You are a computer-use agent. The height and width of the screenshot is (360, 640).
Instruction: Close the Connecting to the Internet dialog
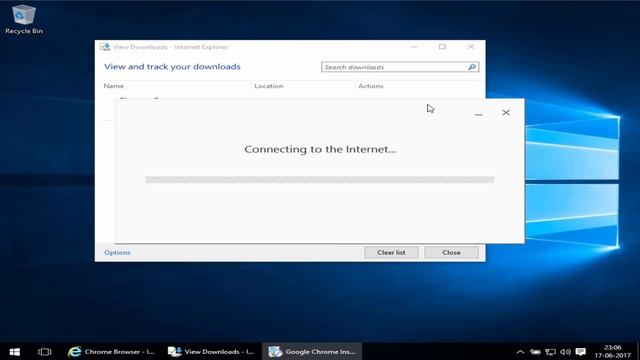click(x=506, y=113)
